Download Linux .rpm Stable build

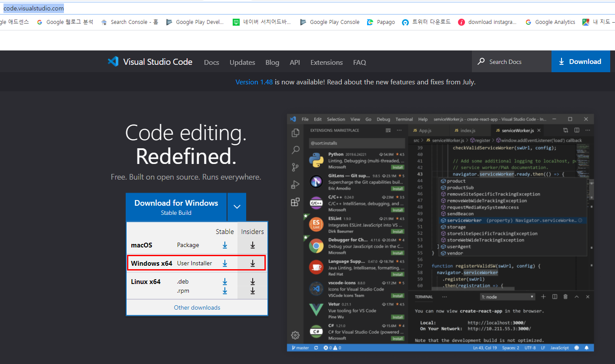(x=225, y=291)
